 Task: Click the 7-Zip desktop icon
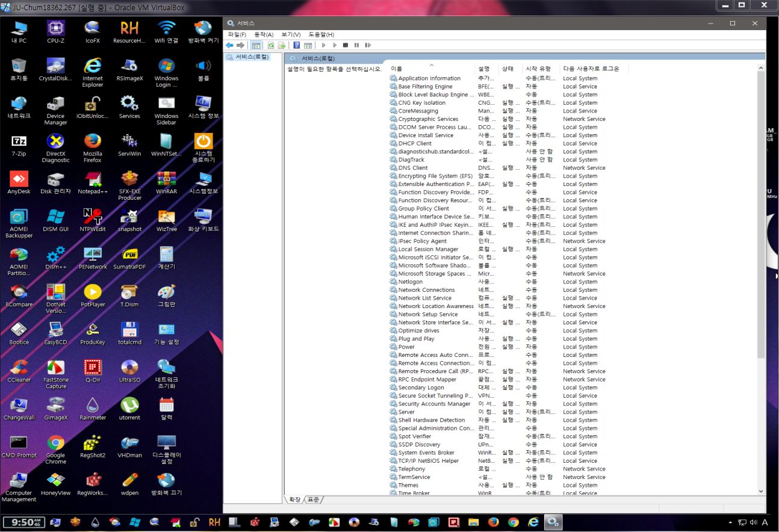click(19, 144)
